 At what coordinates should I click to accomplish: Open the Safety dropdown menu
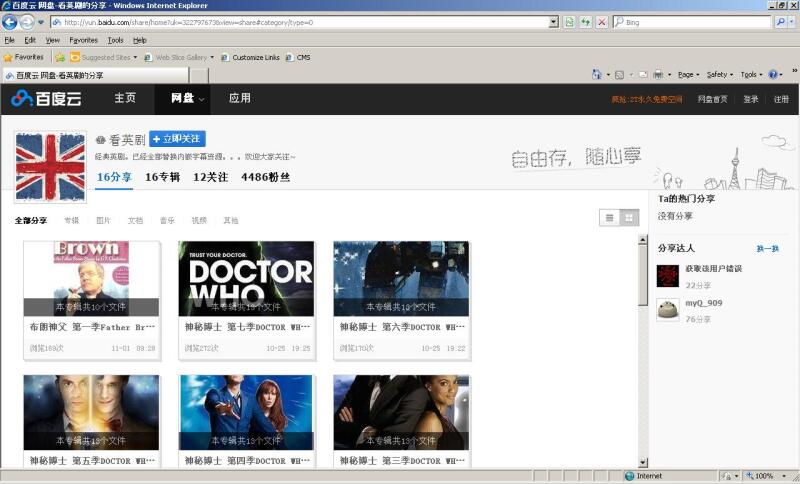[720, 74]
